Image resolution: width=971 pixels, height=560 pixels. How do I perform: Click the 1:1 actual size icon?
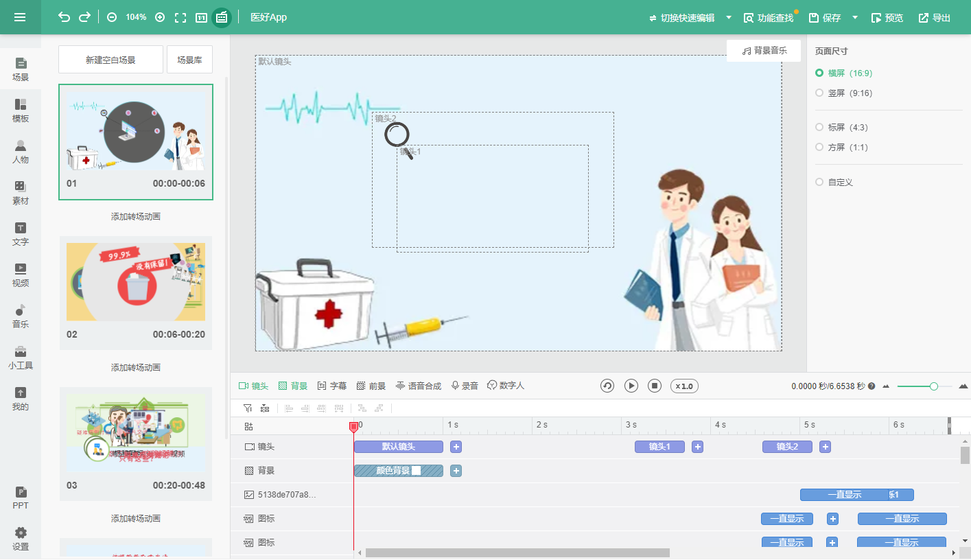pos(201,17)
